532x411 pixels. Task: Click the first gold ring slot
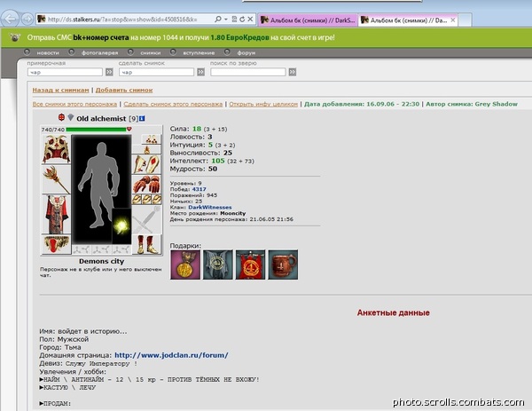click(137, 200)
